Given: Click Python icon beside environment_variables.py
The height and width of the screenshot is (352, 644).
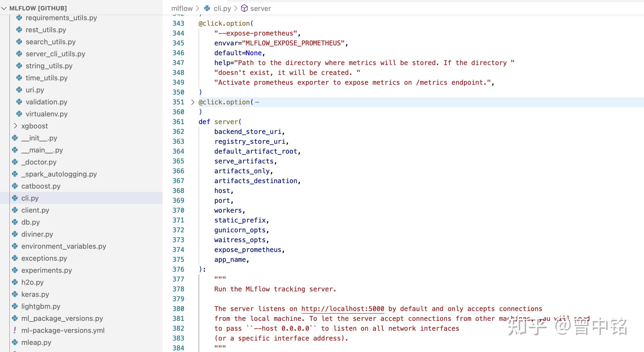Looking at the screenshot, I should [15, 246].
